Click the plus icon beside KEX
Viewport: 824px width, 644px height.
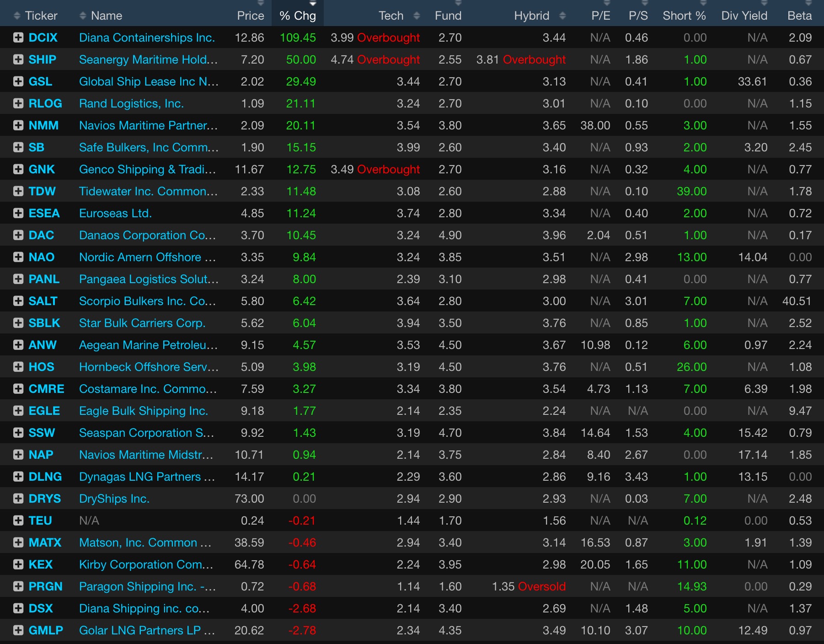point(18,564)
